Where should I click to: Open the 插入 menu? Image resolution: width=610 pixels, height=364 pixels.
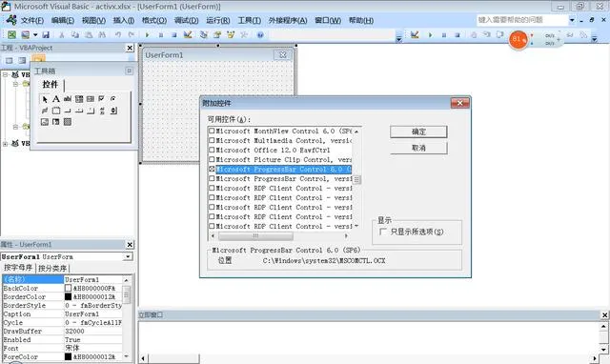[x=124, y=20]
